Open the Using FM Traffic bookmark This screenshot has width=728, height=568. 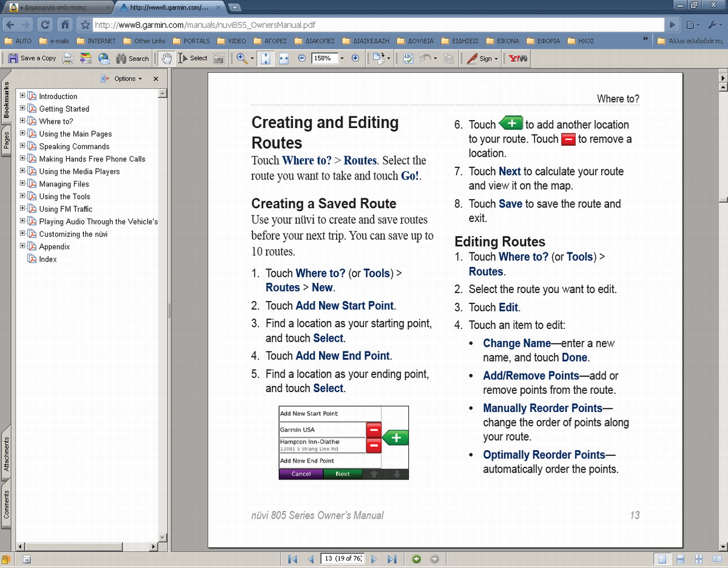[x=66, y=209]
